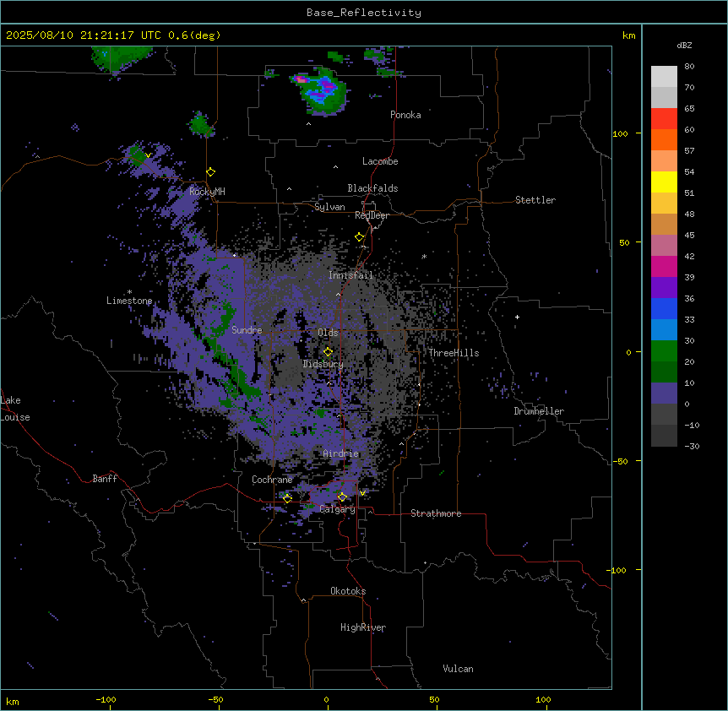The width and height of the screenshot is (728, 711).
Task: Click the yellow diamond marker south of RedDeer
Action: pyautogui.click(x=359, y=237)
